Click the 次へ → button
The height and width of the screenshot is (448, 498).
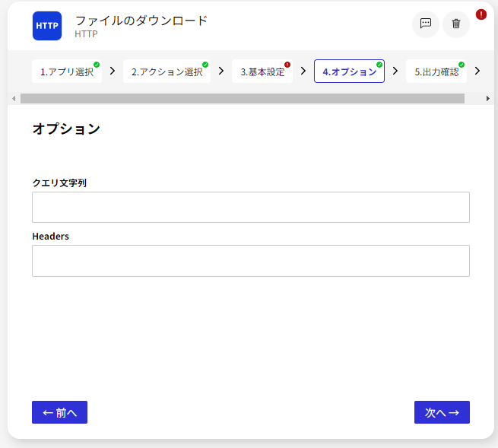(442, 412)
